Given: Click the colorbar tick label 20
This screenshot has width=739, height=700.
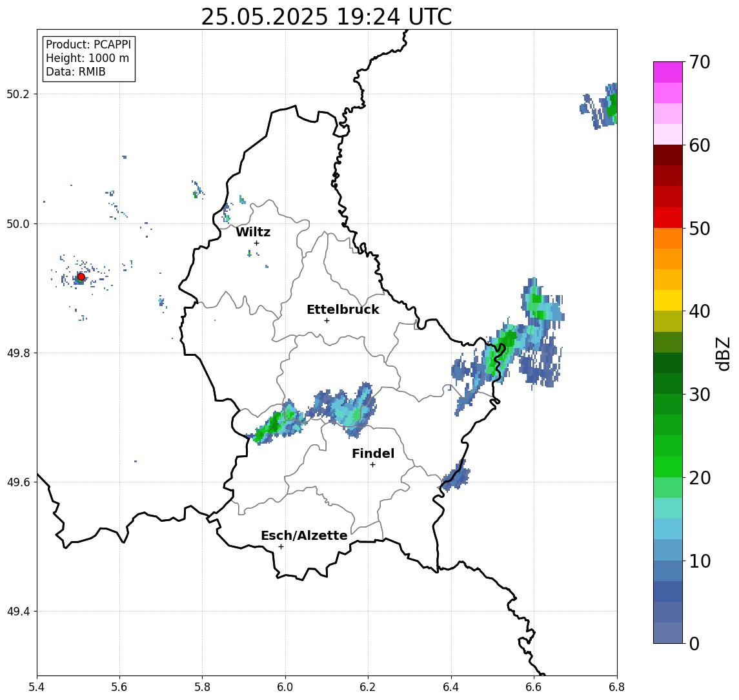Looking at the screenshot, I should (x=700, y=478).
